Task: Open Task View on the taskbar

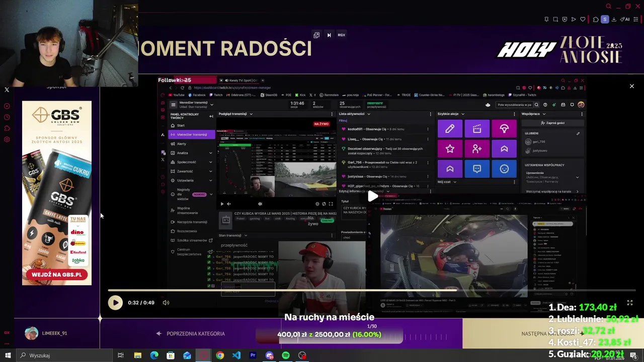Action: pos(121,355)
